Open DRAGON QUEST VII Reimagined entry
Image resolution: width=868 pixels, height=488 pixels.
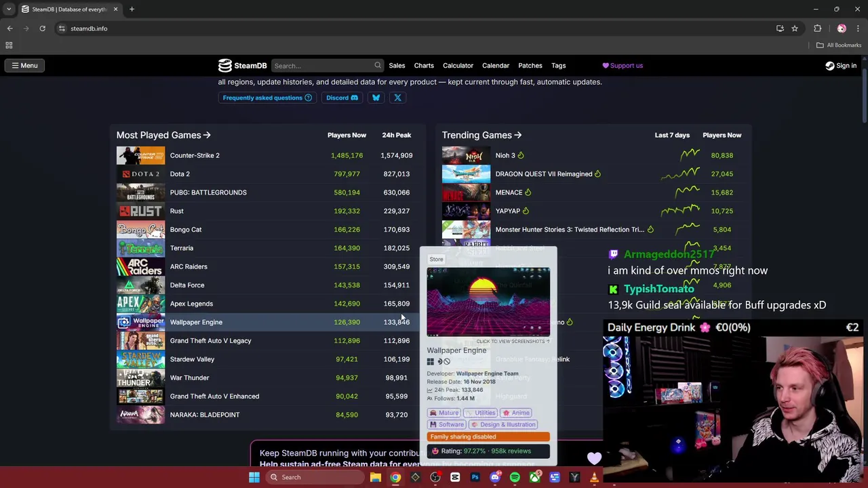594,174
